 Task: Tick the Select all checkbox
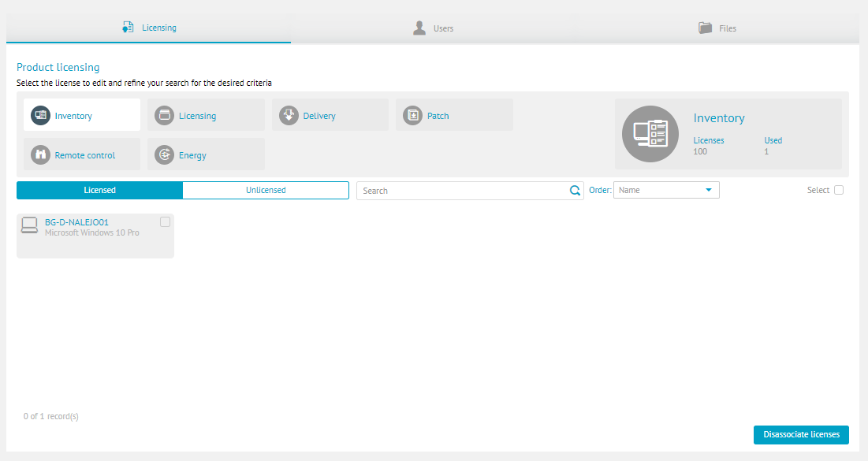(839, 190)
